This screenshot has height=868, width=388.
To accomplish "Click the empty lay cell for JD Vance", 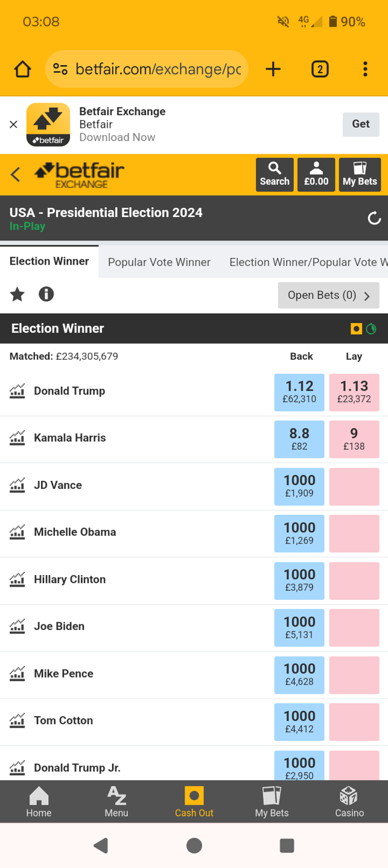I will [354, 486].
